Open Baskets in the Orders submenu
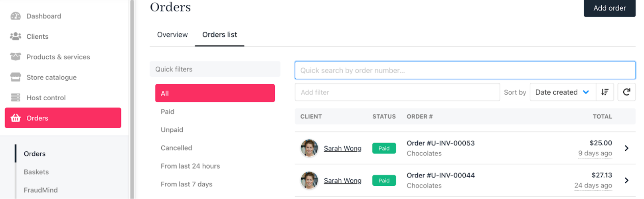 (36, 172)
